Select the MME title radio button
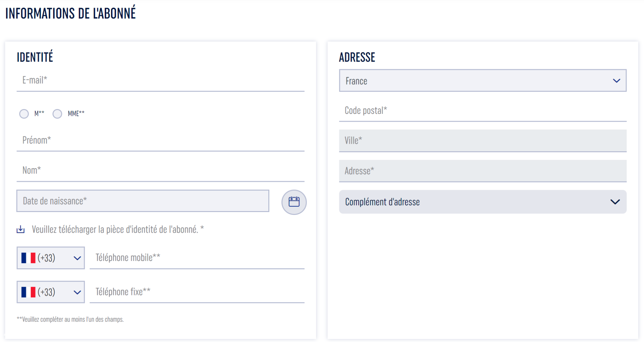This screenshot has width=644, height=342. 57,114
